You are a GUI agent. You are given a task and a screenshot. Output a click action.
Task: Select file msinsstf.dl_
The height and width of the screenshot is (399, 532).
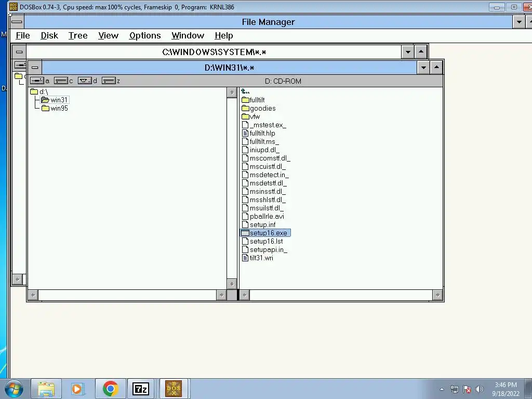pyautogui.click(x=263, y=191)
